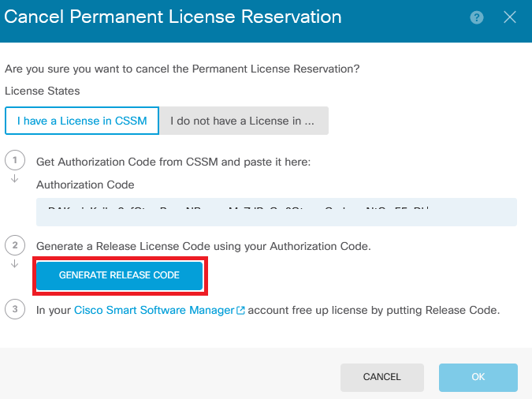Click the Authorization Code label
Viewport: 532px width, 399px height.
click(85, 185)
